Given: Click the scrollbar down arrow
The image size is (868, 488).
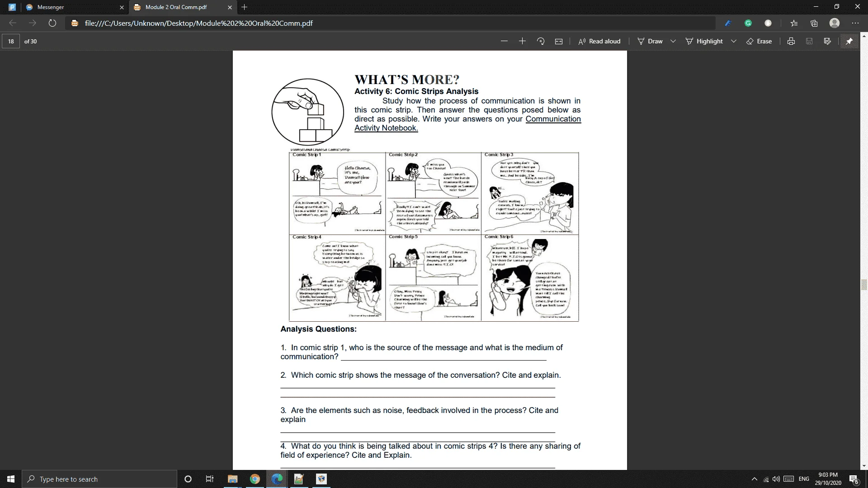Looking at the screenshot, I should tap(864, 466).
